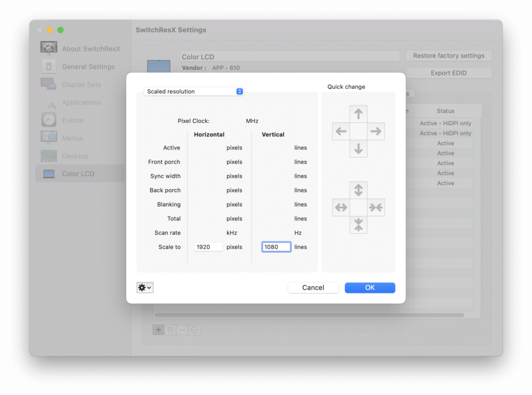
Task: Select the Applications sidebar item
Action: click(81, 102)
